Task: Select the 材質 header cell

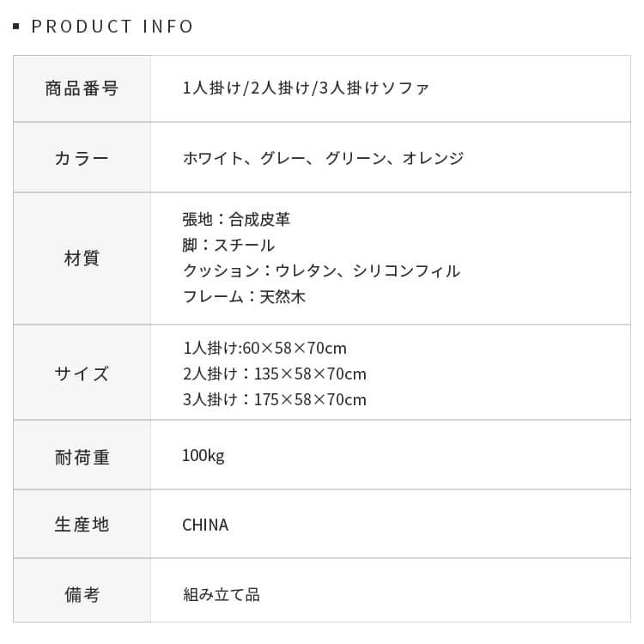Action: pos(82,258)
